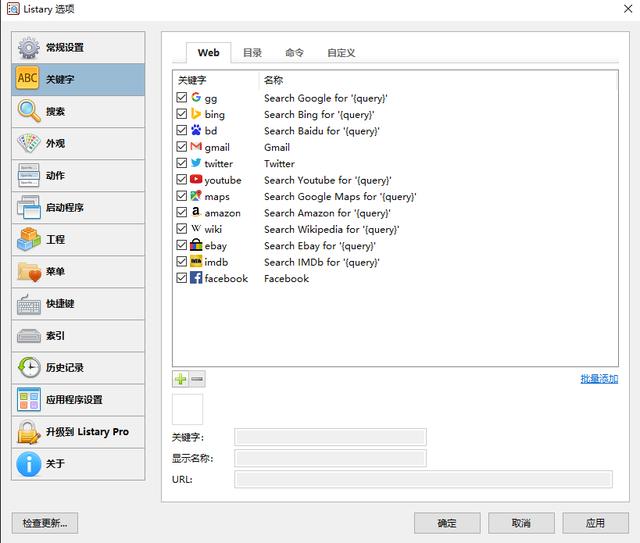The width and height of the screenshot is (640, 543).
Task: Uncheck the bing keyword checkbox
Action: click(x=182, y=113)
